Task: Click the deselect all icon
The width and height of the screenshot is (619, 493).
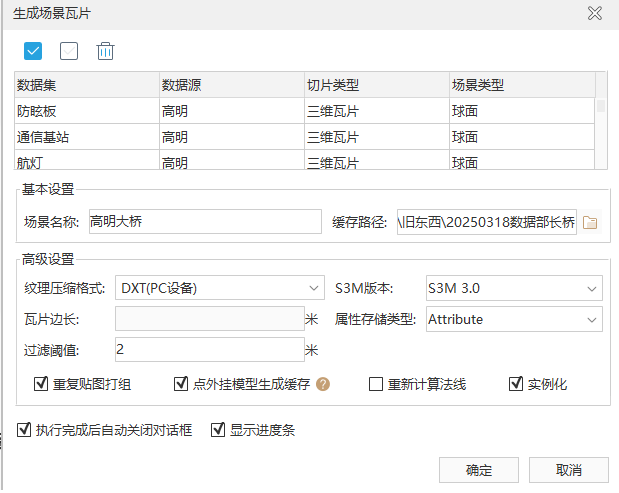Action: (x=69, y=50)
